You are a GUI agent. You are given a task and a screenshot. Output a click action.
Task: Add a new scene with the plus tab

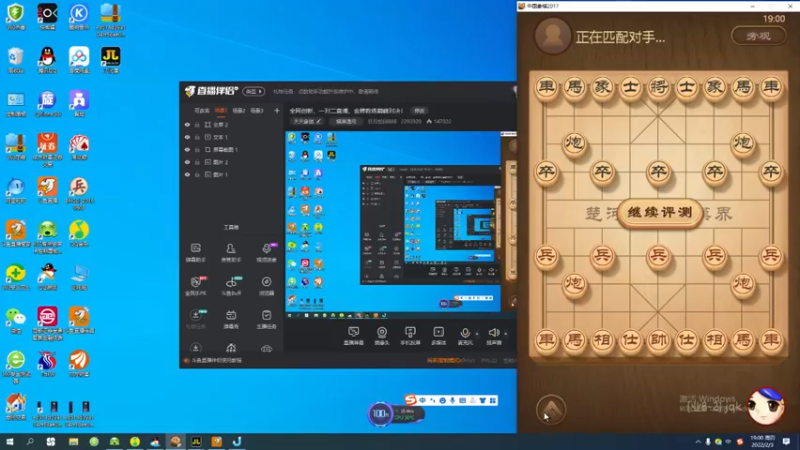[x=277, y=110]
